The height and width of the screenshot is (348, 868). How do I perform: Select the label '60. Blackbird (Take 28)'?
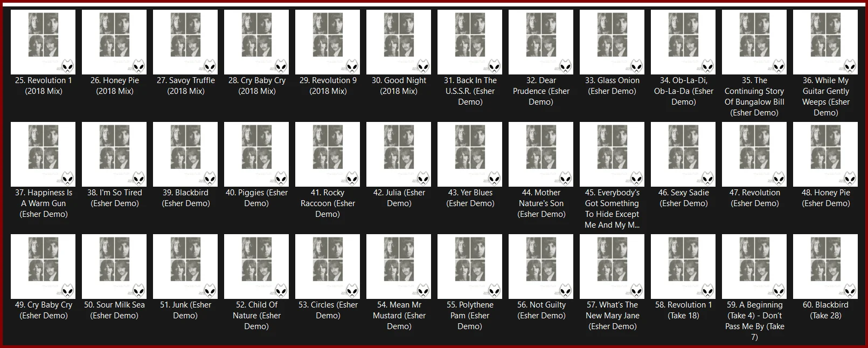[x=825, y=310]
